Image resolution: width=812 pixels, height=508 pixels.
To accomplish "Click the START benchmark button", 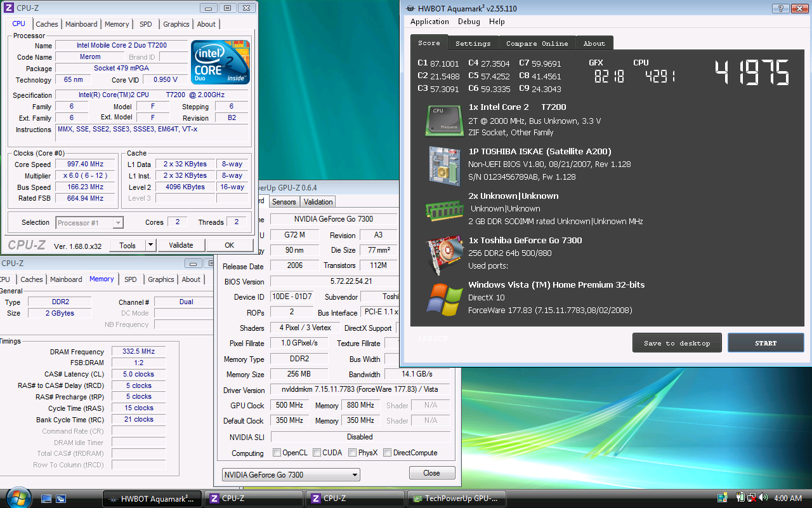I will 766,343.
